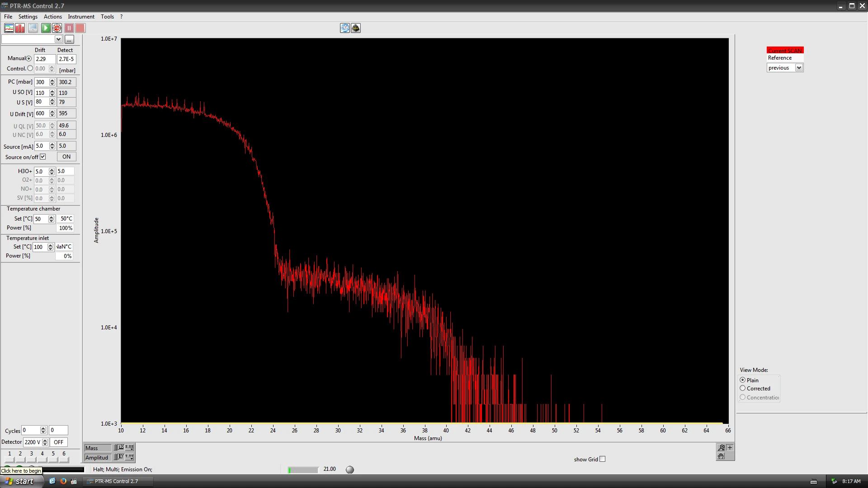Adjust the Cycles stepper arrows

pos(43,431)
